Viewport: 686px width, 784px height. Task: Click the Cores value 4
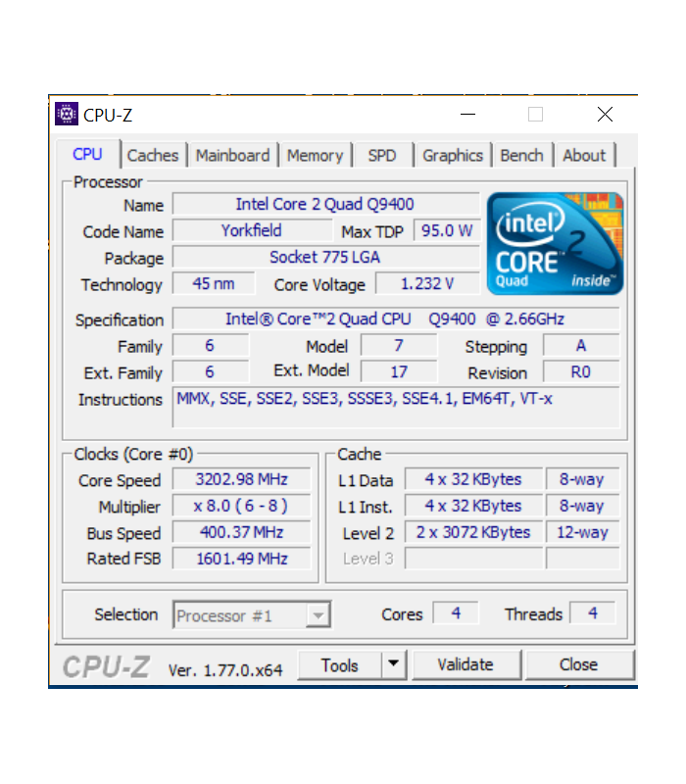[456, 613]
